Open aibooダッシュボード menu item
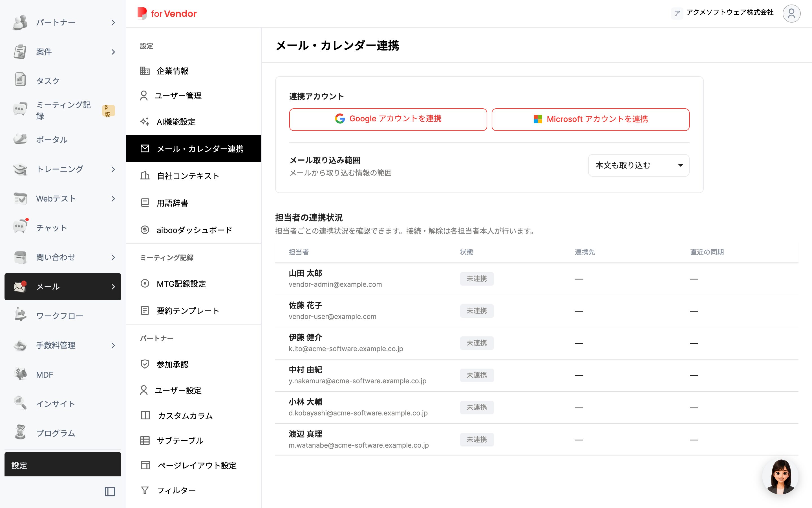The width and height of the screenshot is (812, 508). (194, 230)
